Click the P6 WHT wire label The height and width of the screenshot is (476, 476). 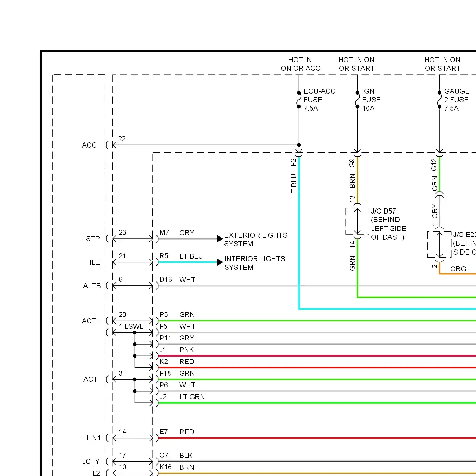(177, 385)
